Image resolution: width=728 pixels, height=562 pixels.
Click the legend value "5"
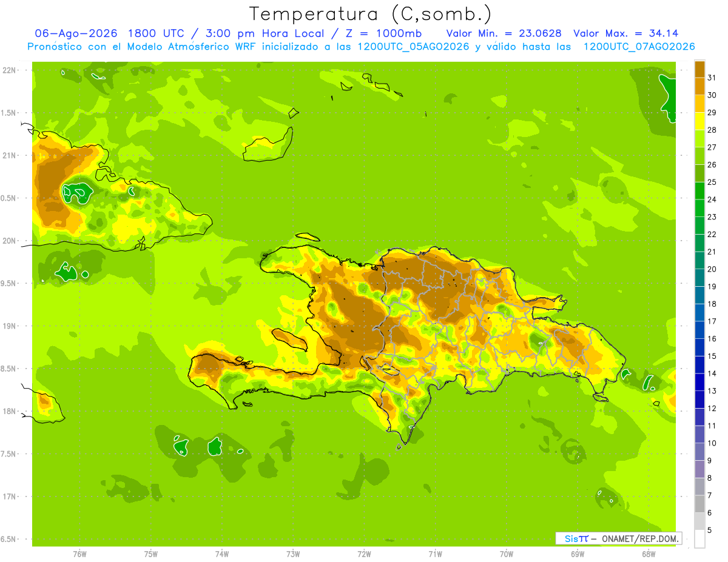[710, 530]
